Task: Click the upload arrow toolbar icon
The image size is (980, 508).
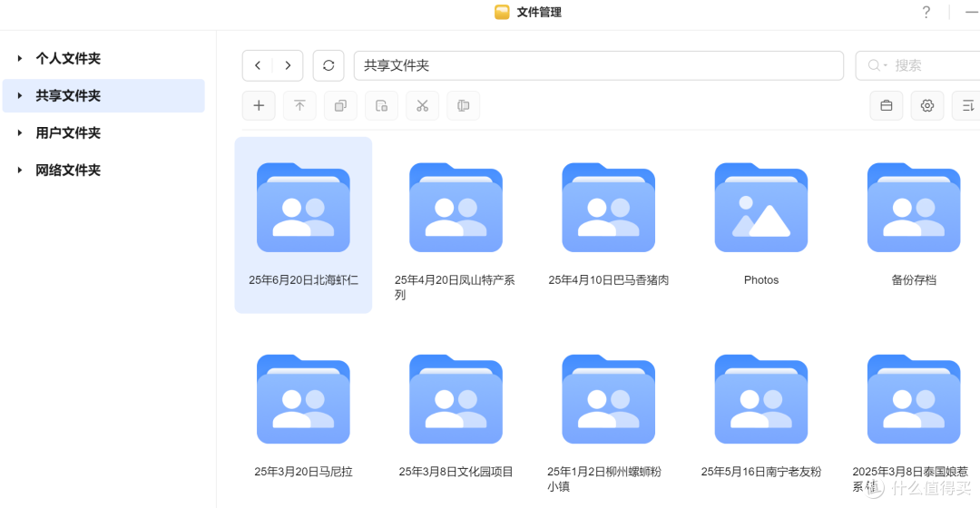Action: pos(300,105)
